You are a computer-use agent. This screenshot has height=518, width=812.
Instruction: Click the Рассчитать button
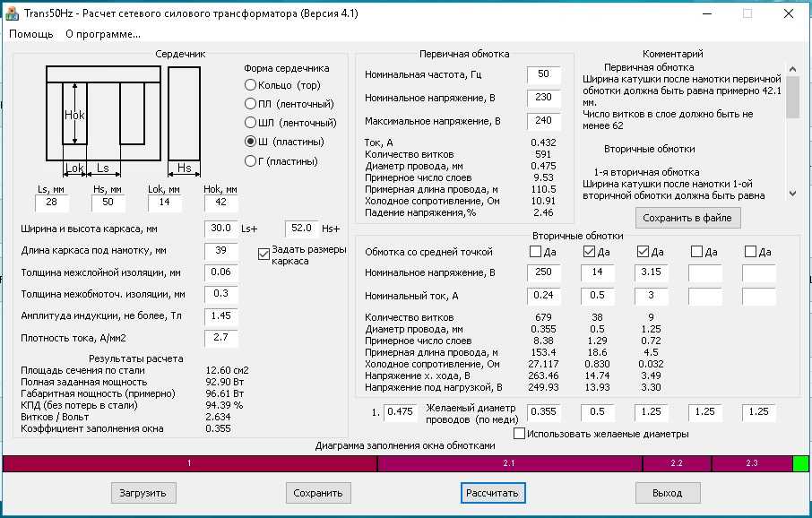[x=492, y=493]
